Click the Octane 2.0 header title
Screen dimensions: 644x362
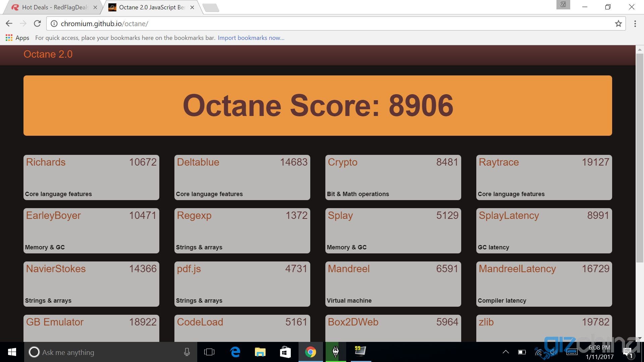click(x=48, y=54)
